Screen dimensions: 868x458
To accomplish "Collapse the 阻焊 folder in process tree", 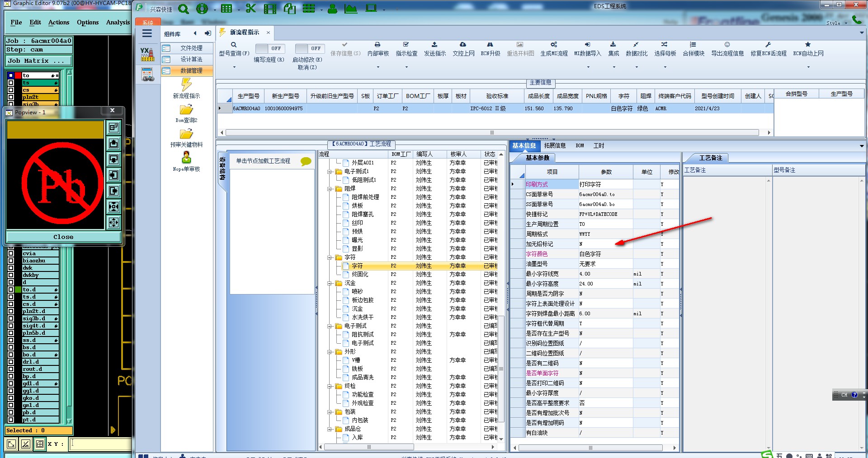I will pyautogui.click(x=330, y=189).
